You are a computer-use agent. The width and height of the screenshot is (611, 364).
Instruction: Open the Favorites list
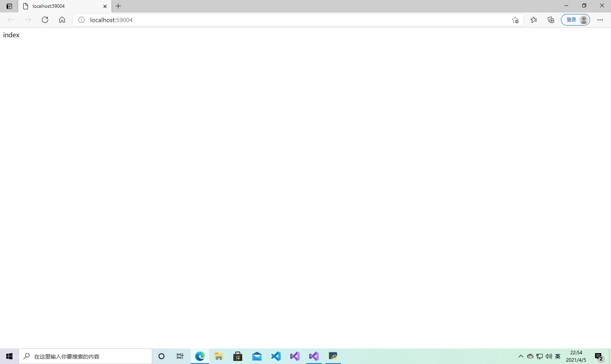click(534, 20)
